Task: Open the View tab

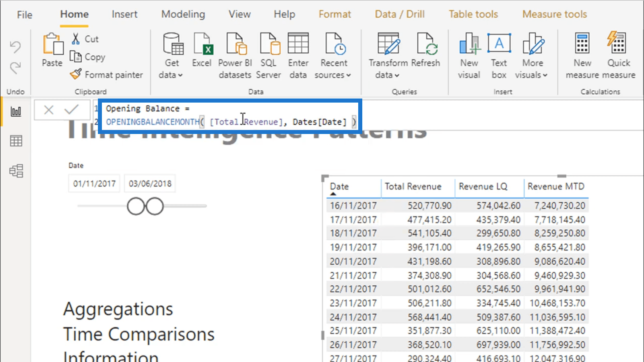Action: (x=239, y=14)
